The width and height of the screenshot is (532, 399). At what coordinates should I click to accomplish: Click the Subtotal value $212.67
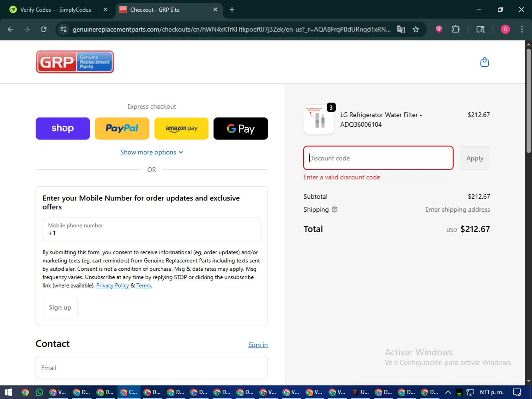(x=479, y=196)
